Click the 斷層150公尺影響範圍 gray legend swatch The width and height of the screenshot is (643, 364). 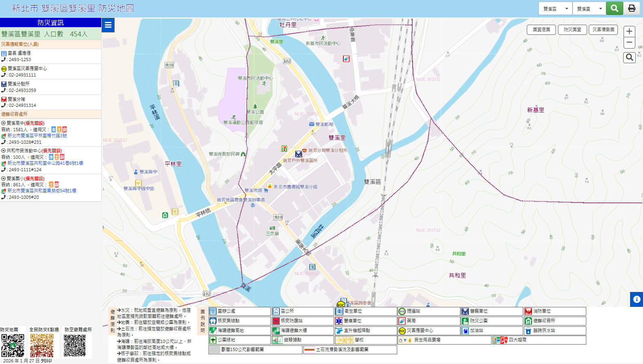(x=215, y=349)
